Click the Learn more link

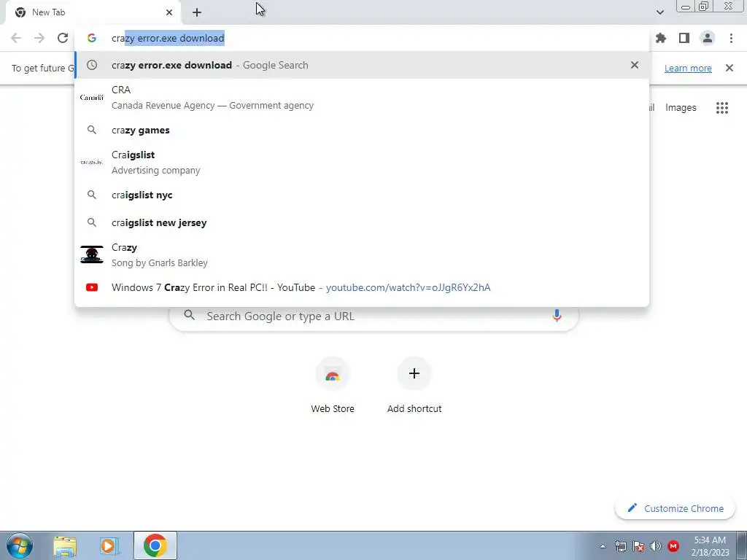tap(688, 68)
